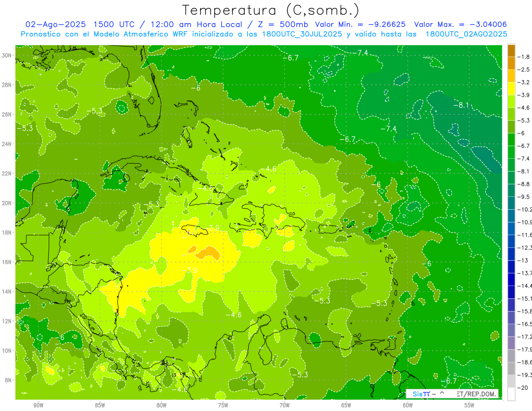The height and width of the screenshot is (411, 532).
Task: Pick the yellow swatch between -3.2 and -3.9
Action: [x=511, y=89]
